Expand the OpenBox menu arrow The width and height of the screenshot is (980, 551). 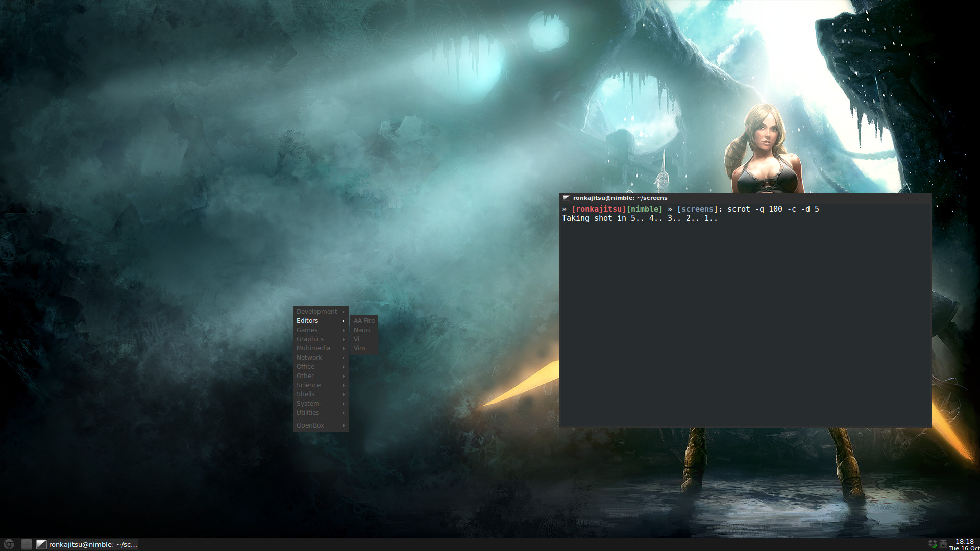point(344,425)
